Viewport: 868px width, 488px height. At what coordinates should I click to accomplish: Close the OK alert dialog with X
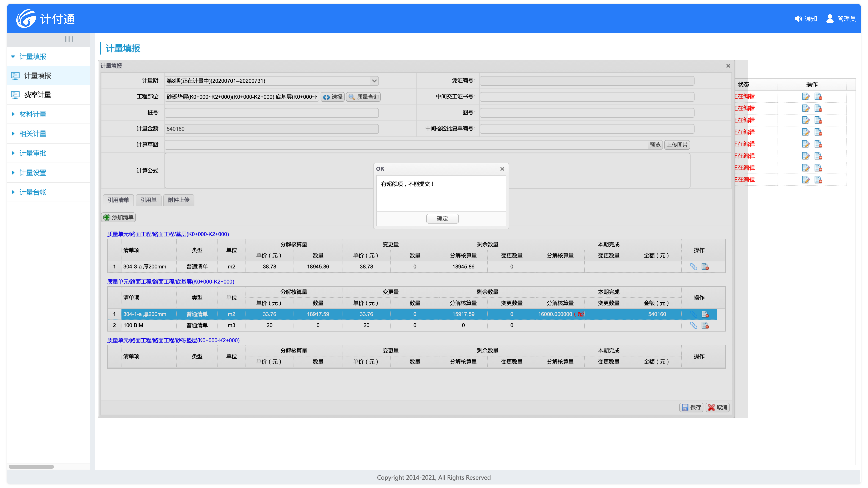tap(502, 169)
